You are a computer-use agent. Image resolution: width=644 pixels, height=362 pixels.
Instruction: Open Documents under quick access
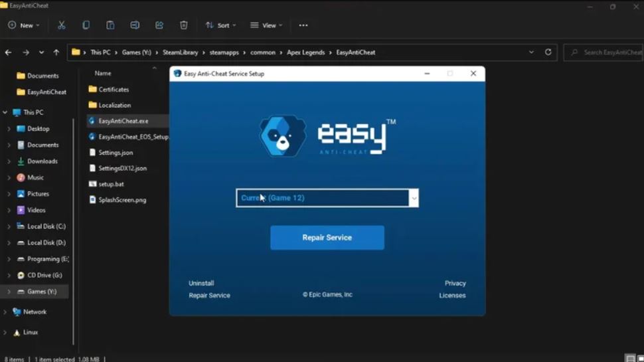pyautogui.click(x=42, y=76)
